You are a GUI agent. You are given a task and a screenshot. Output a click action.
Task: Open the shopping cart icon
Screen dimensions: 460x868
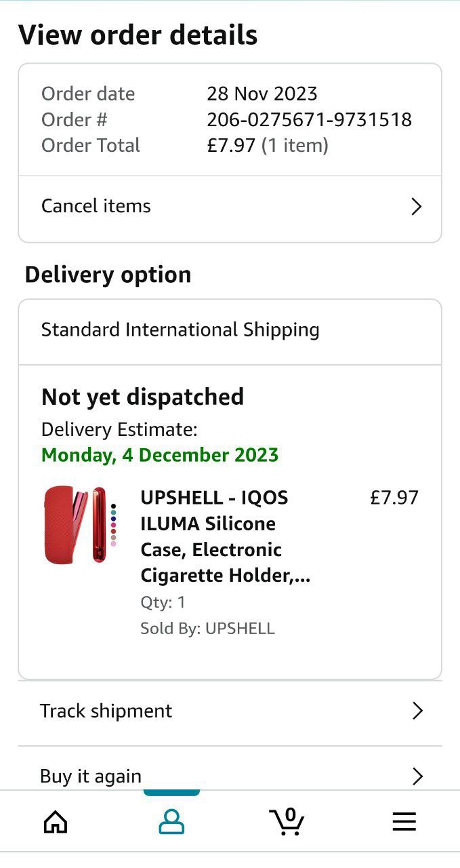(287, 821)
